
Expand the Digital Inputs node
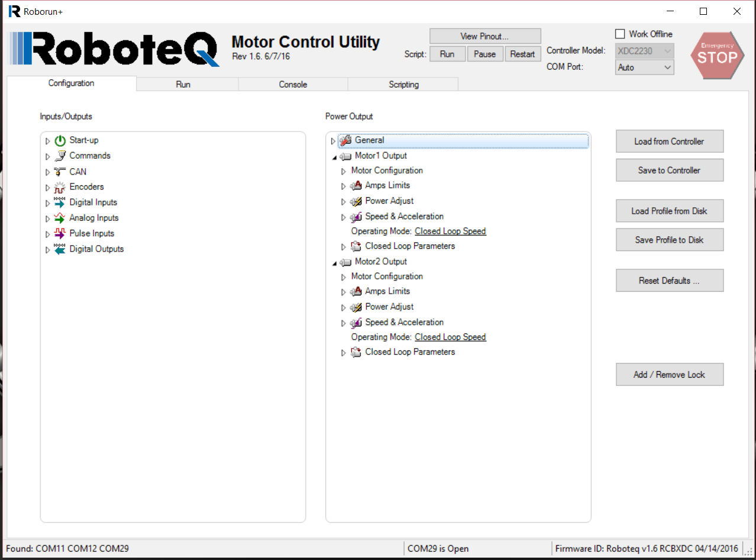click(48, 203)
